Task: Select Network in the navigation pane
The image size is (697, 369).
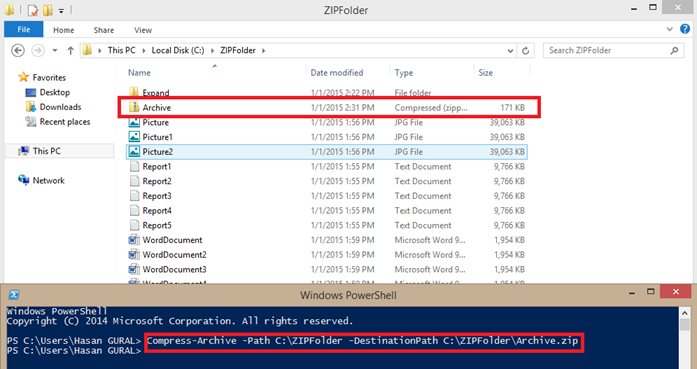Action: coord(48,180)
